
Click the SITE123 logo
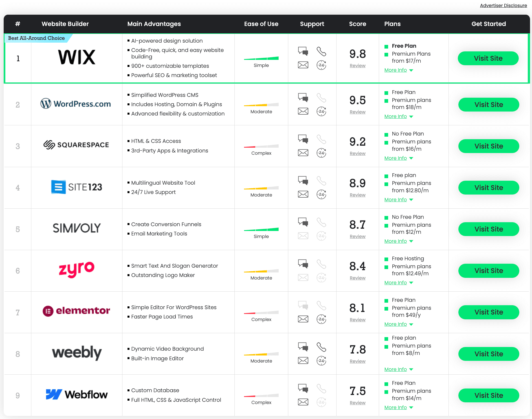click(76, 187)
